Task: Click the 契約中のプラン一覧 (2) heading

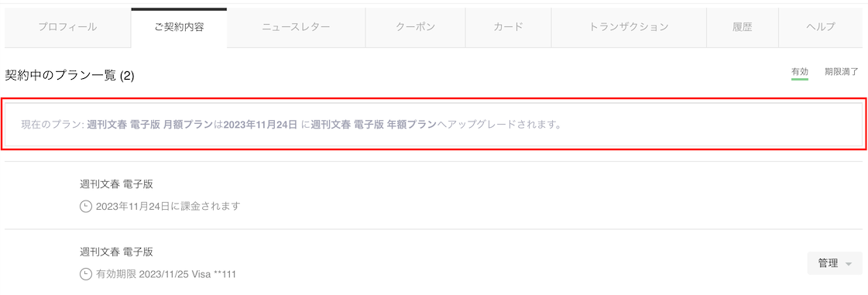Action: [70, 76]
